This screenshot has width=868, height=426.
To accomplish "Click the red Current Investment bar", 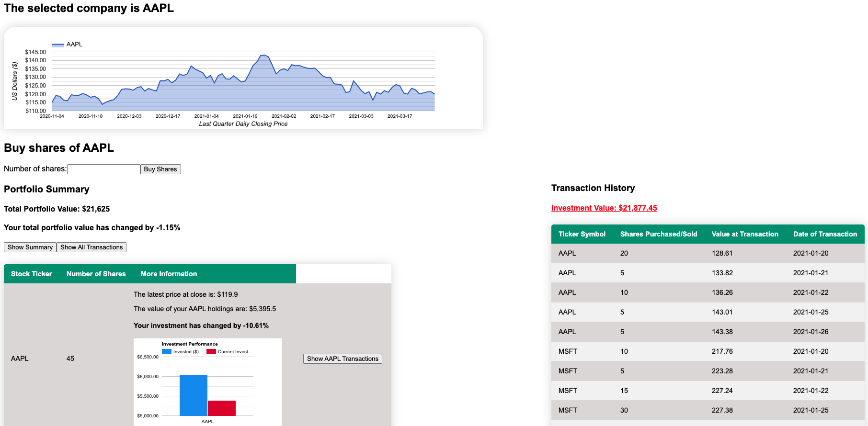I will click(222, 408).
